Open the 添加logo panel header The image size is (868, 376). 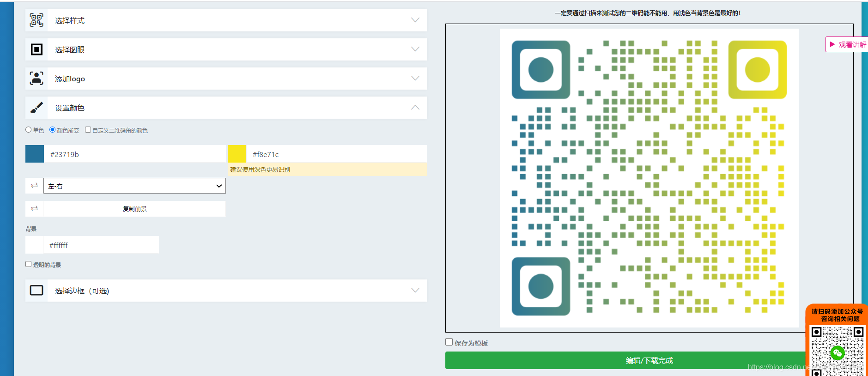[x=226, y=79]
